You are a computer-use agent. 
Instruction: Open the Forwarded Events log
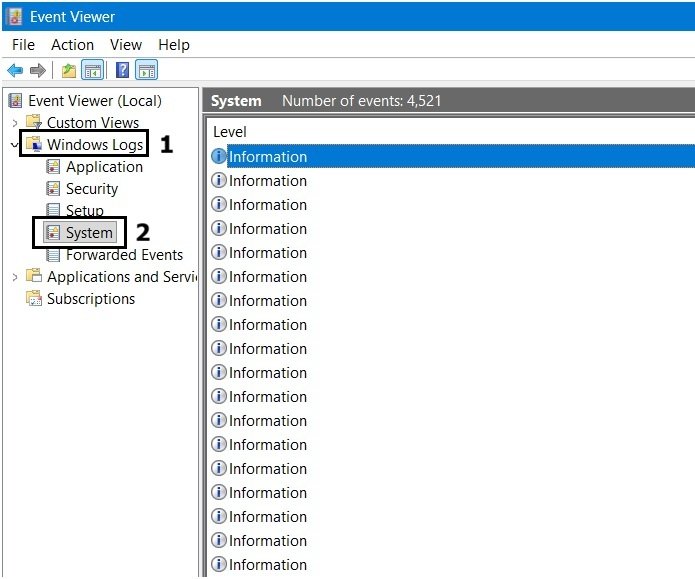coord(124,255)
